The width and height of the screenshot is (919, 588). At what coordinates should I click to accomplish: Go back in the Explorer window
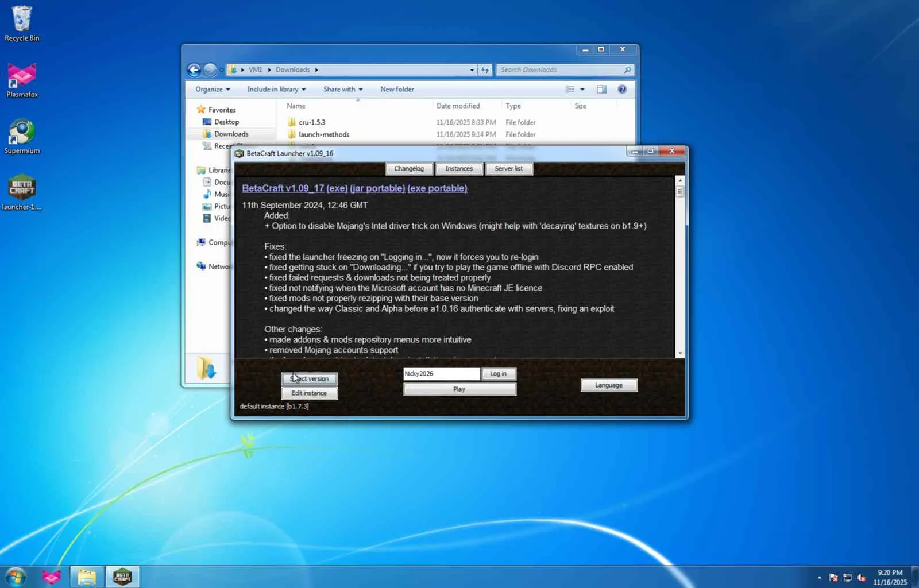point(194,70)
